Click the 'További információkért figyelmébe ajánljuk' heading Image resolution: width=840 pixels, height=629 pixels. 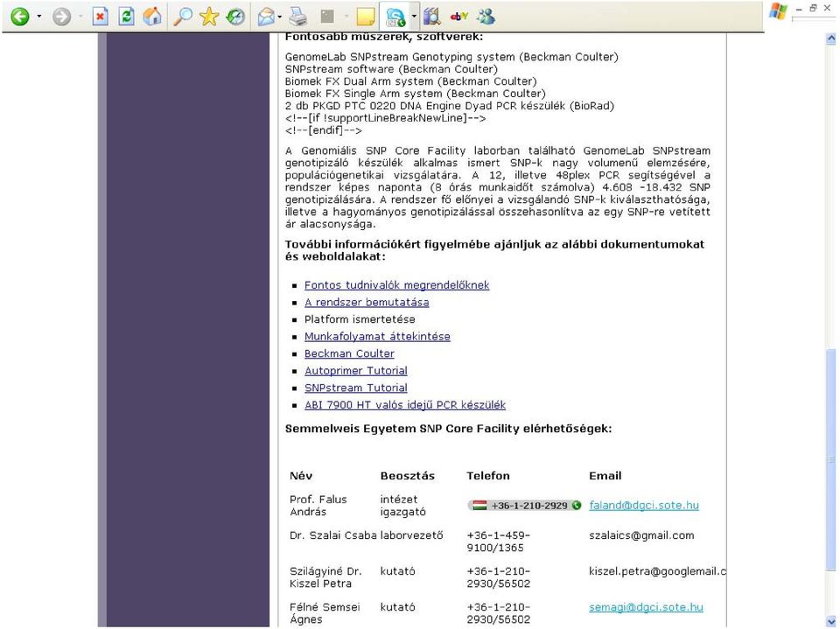(x=494, y=250)
